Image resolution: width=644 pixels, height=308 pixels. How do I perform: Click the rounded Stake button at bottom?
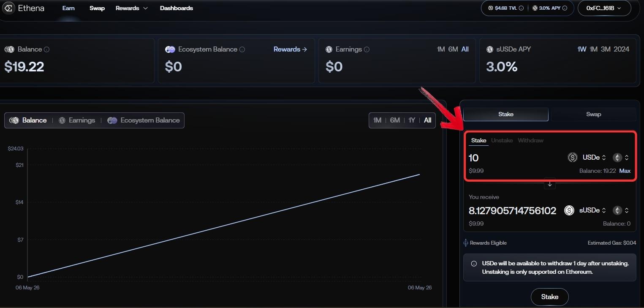click(550, 297)
